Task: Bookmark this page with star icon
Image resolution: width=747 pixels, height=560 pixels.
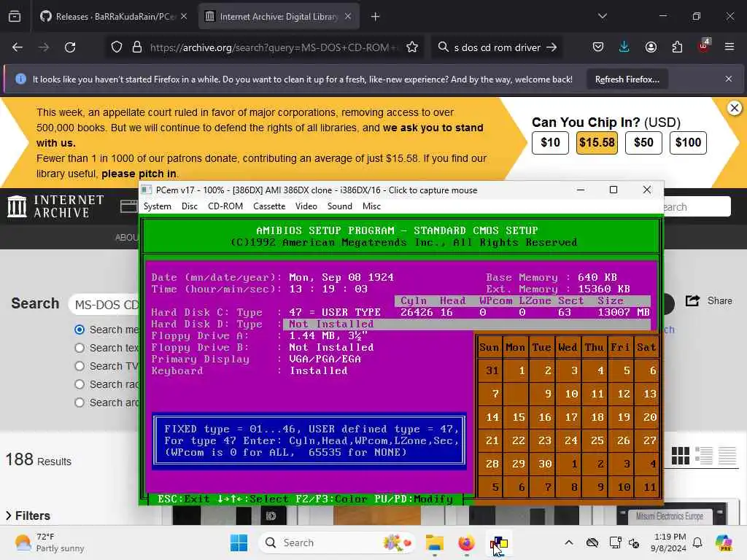Action: coord(412,47)
